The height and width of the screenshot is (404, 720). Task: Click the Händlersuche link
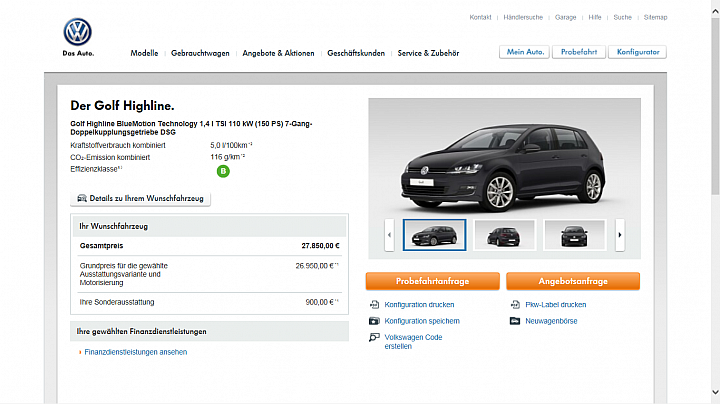(x=523, y=17)
